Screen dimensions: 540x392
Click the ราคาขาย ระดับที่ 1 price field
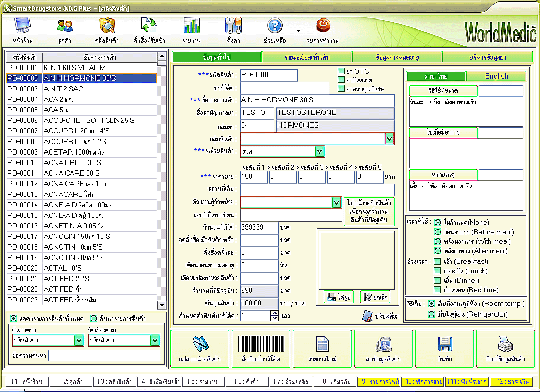254,177
